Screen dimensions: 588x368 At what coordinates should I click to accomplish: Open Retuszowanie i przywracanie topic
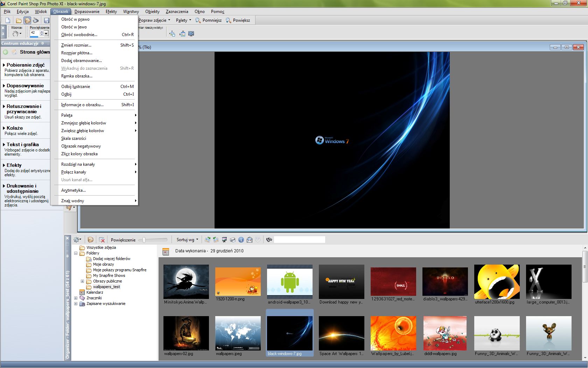[24, 109]
